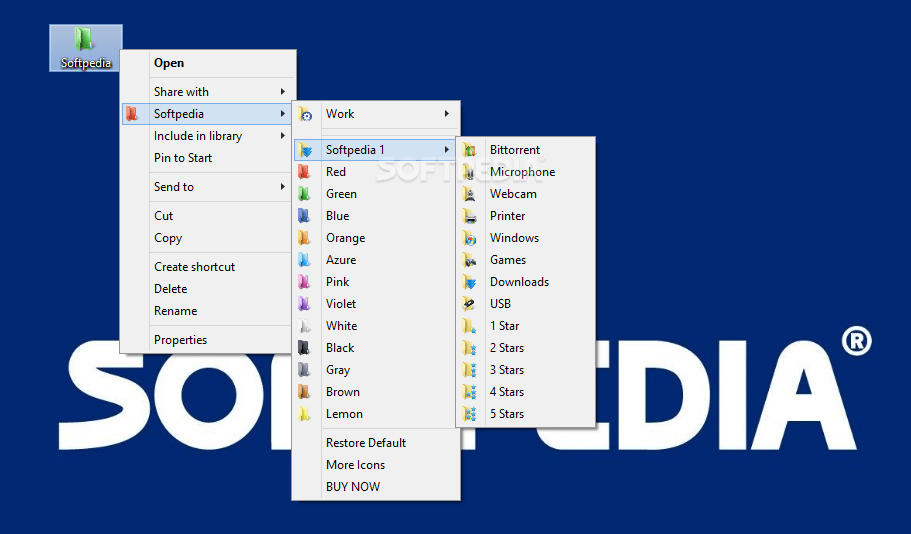The image size is (911, 534).
Task: Click the Violet label
Action: coord(341,304)
